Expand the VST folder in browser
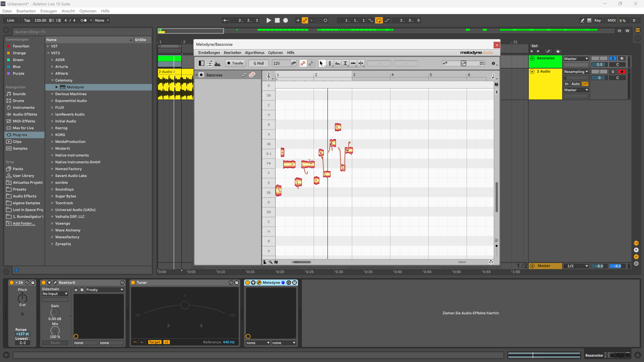This screenshot has height=362, width=644. 48,46
